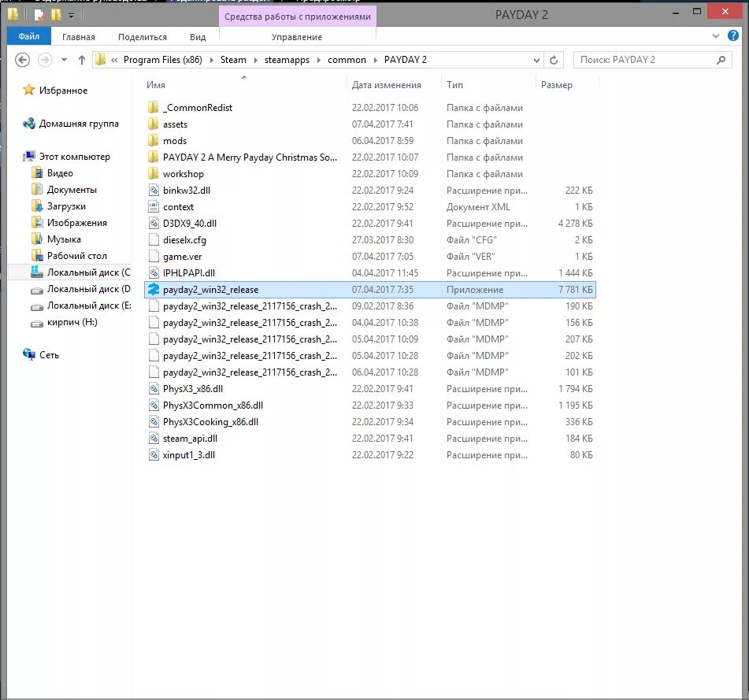Expand arrow after Steam breadcrumb
Viewport: 749px width, 700px height.
pos(255,60)
